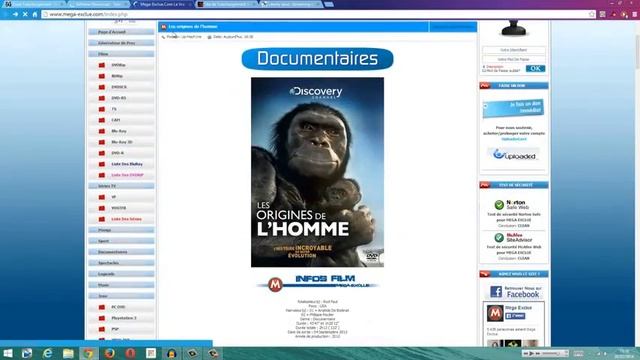
Task: Launch Firefox from the taskbar
Action: pyautogui.click(x=109, y=353)
